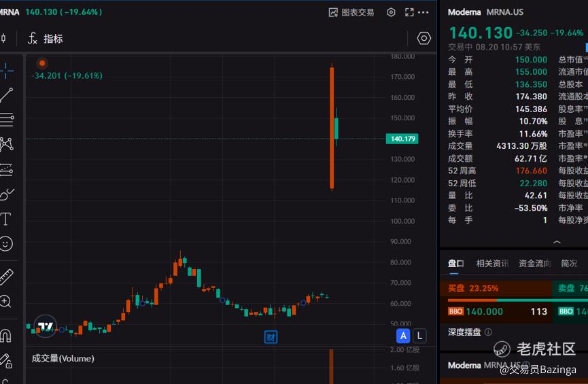Click the 振幅 value 10.70%
The height and width of the screenshot is (384, 588).
click(533, 122)
